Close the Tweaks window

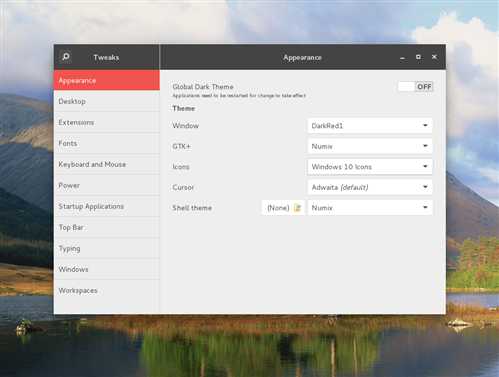pyautogui.click(x=434, y=57)
